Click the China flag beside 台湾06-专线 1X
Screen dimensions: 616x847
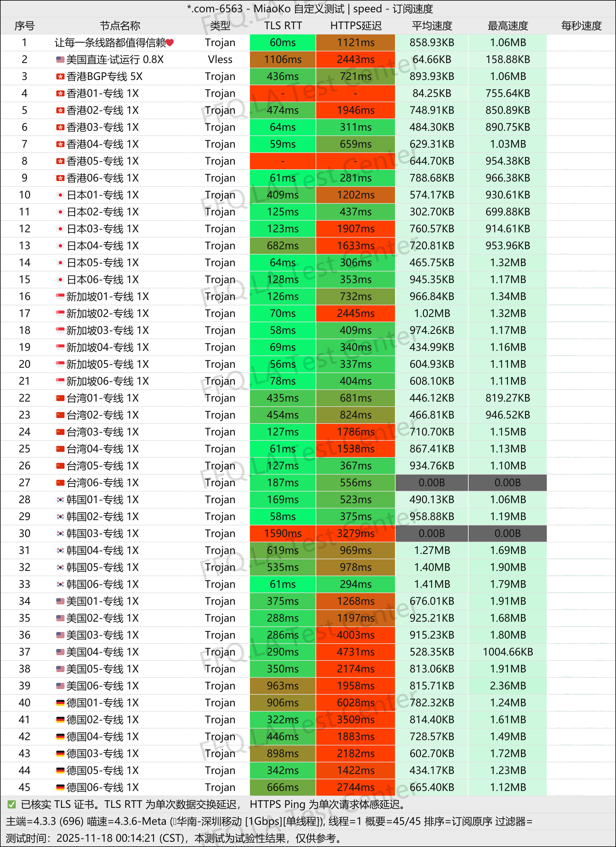point(60,483)
